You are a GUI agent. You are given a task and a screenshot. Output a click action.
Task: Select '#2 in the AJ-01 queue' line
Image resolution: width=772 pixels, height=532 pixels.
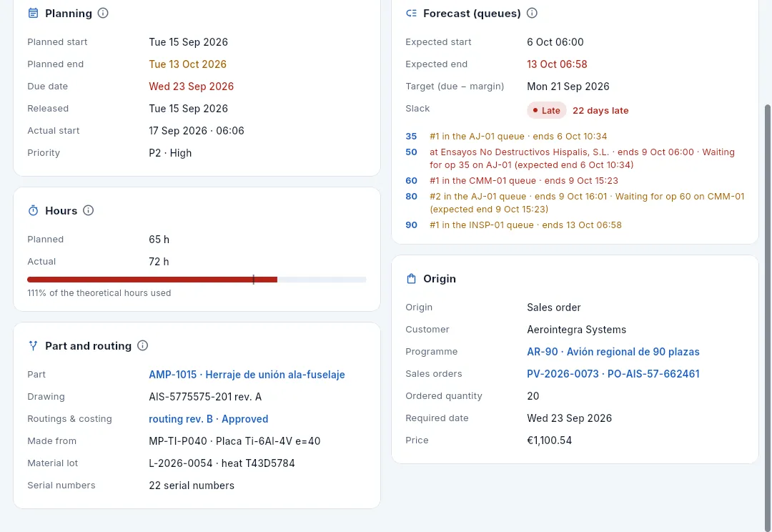[x=587, y=203]
